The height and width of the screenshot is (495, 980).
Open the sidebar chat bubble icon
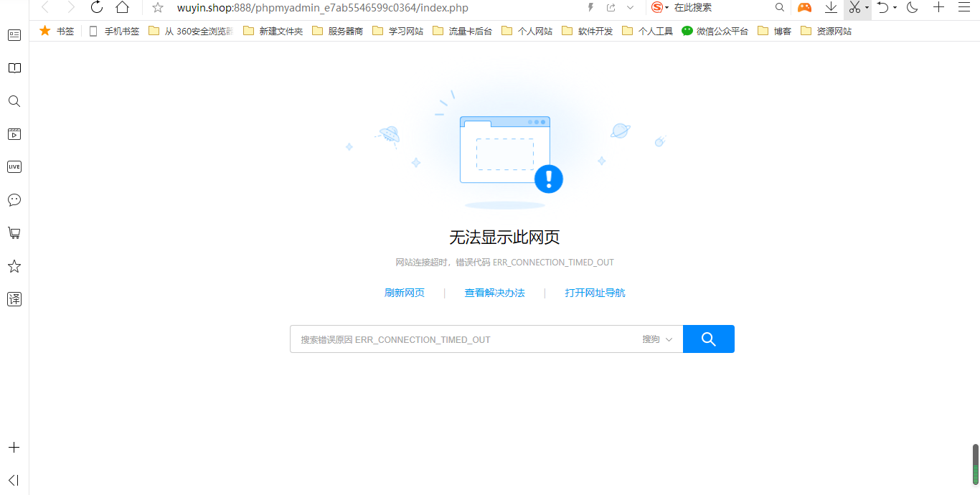(x=14, y=200)
